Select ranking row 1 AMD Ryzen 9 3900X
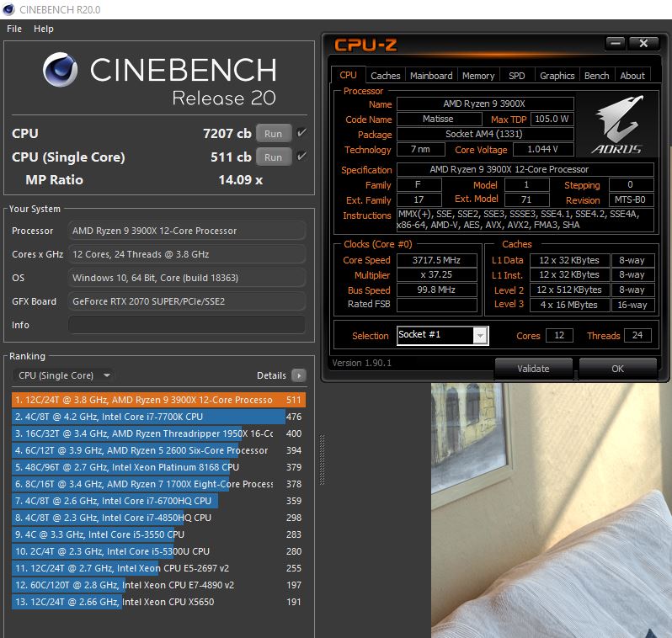The height and width of the screenshot is (638, 672). (158, 400)
